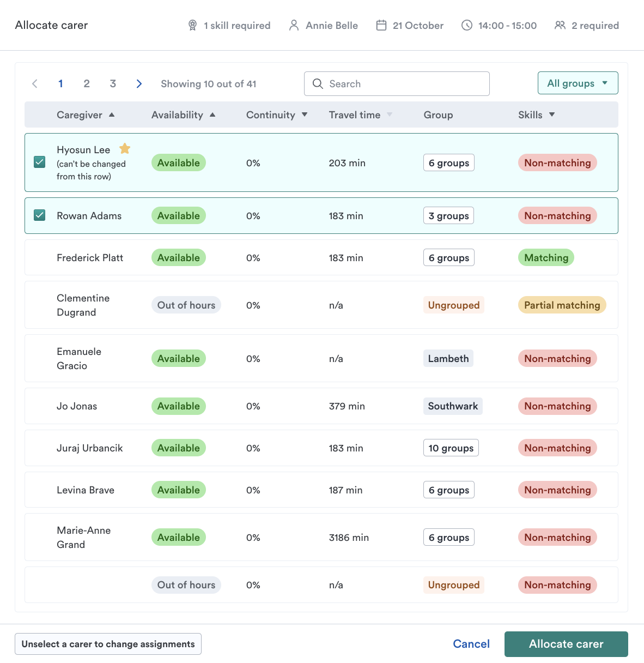Click the clock icon beside 14:00 - 15:00

pos(467,26)
